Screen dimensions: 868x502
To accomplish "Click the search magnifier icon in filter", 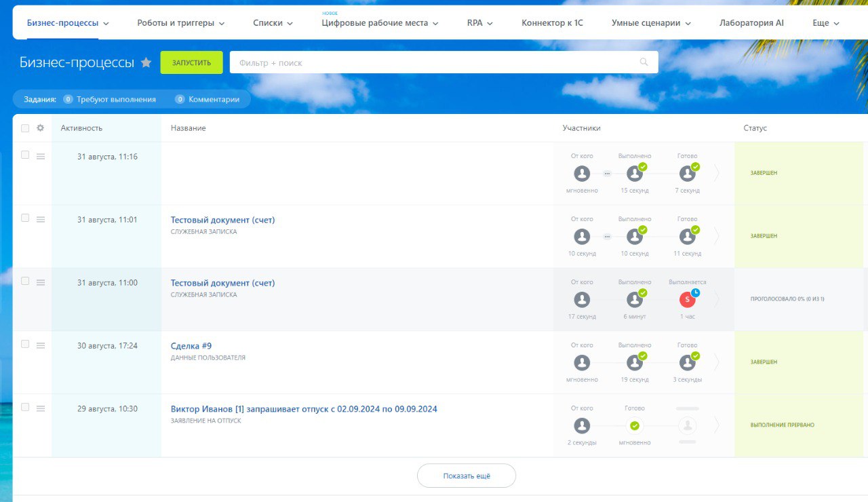I will pos(644,62).
